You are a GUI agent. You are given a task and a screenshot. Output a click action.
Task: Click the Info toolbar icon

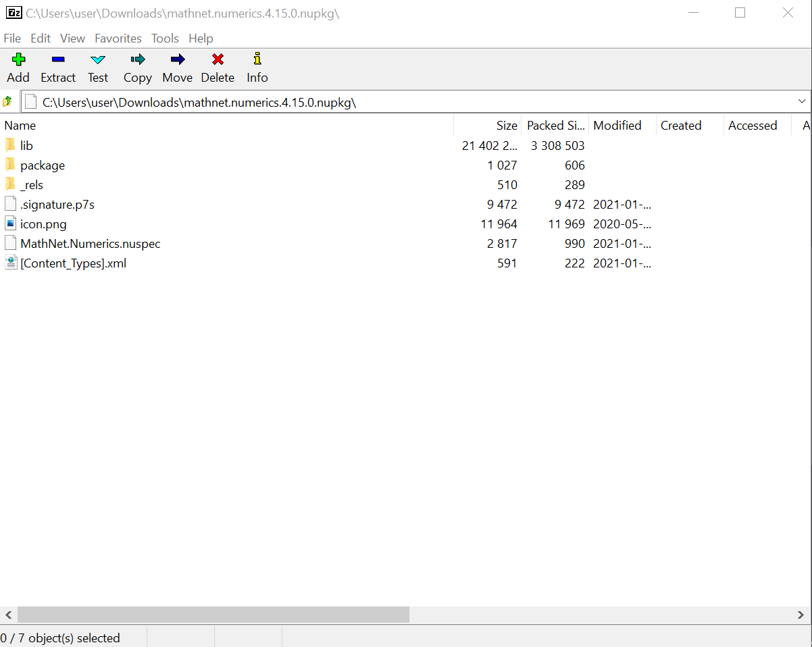257,59
